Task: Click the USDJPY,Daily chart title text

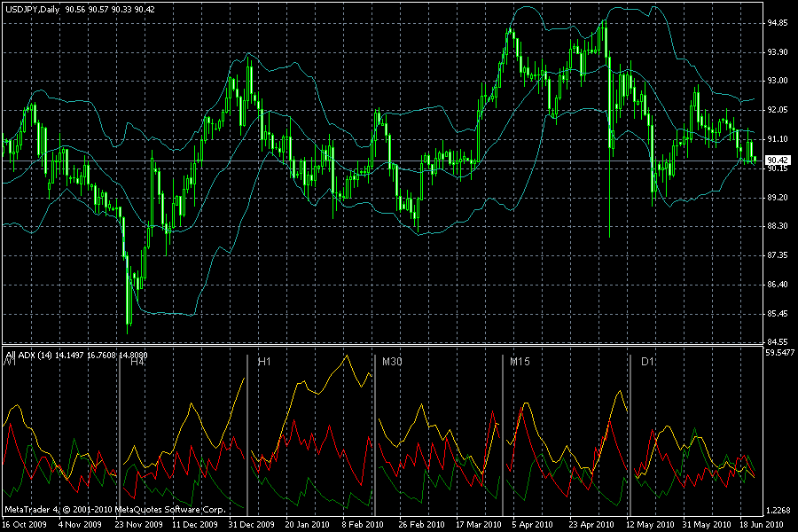Action: tap(32, 9)
